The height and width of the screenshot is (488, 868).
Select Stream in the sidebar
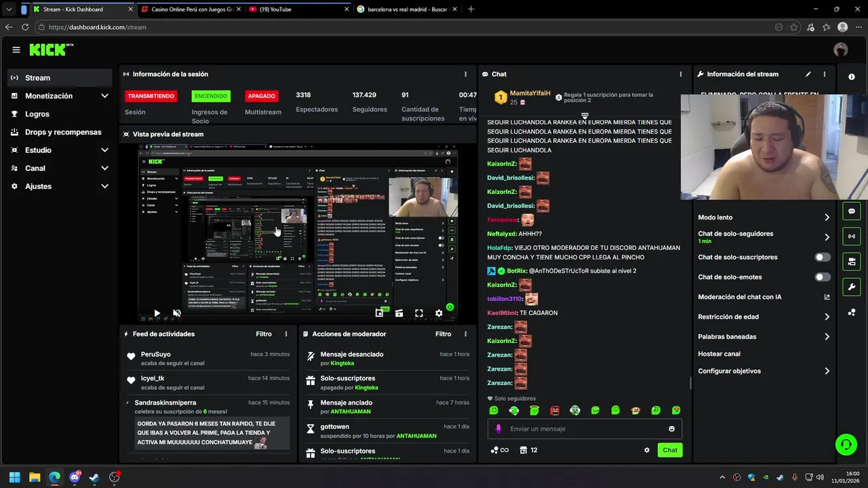[x=60, y=78]
